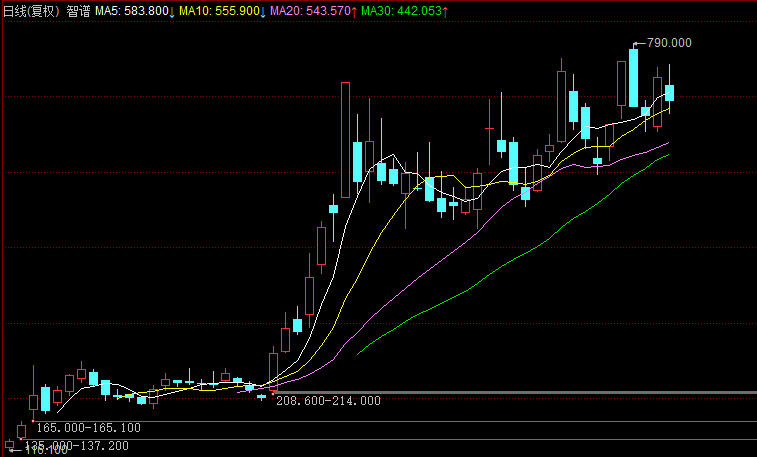Select the green MA30: 442.053 label

click(x=400, y=10)
